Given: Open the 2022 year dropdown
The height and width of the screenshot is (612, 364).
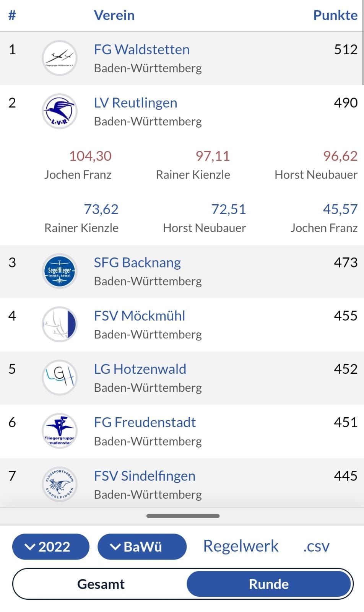Looking at the screenshot, I should tap(50, 547).
